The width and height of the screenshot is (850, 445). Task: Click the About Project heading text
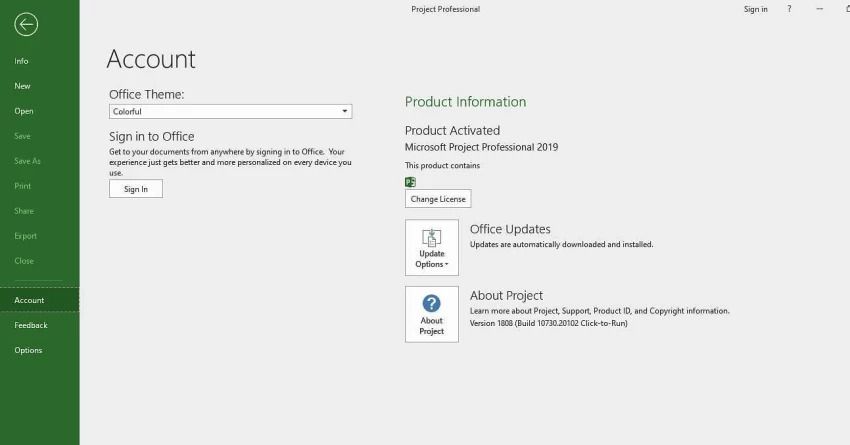pos(506,295)
